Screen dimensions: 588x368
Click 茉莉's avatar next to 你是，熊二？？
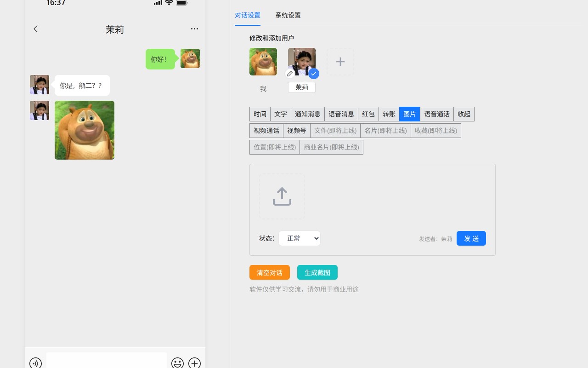(40, 85)
